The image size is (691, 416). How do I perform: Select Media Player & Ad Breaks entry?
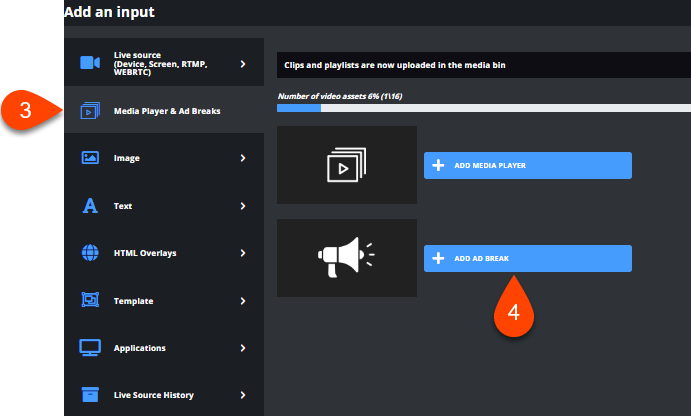click(x=164, y=110)
